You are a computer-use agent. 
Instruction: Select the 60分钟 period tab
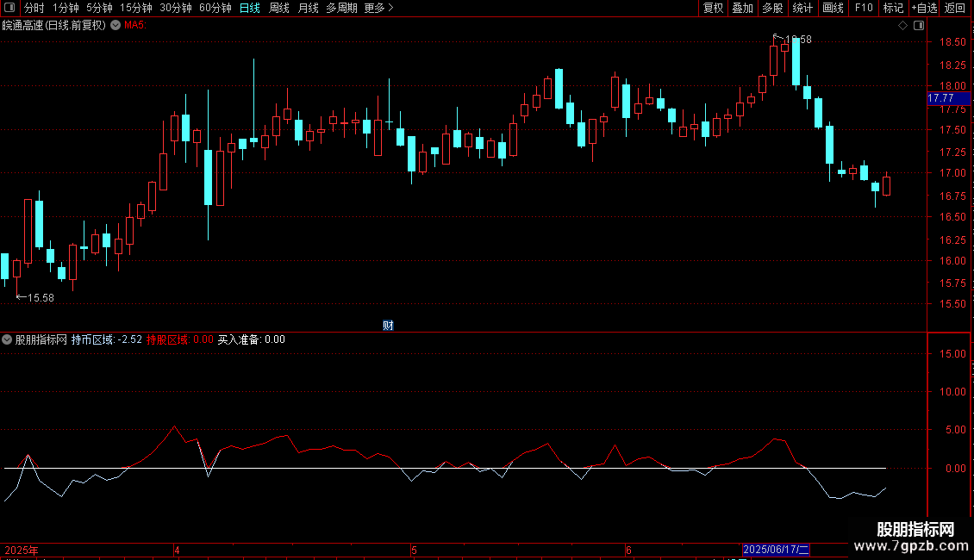click(215, 8)
